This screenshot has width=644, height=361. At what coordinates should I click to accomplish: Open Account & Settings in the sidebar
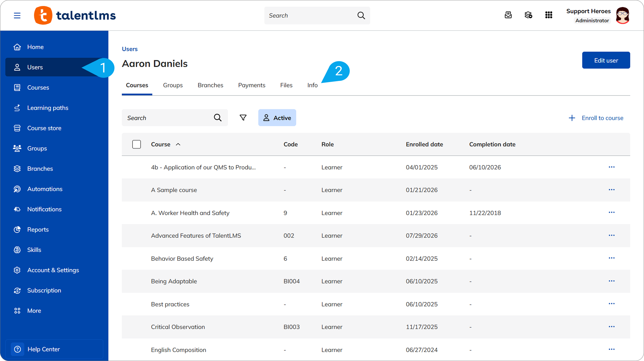[x=54, y=270]
